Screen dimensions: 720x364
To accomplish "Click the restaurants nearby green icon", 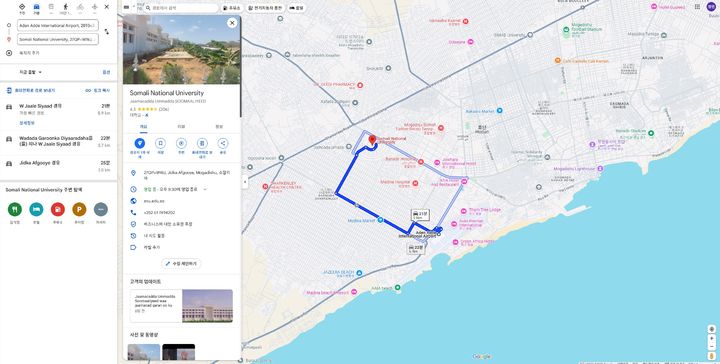I will pos(15,209).
